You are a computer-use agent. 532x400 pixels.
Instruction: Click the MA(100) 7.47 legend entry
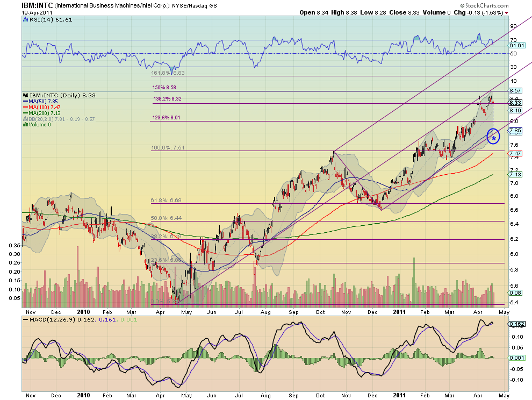point(45,108)
